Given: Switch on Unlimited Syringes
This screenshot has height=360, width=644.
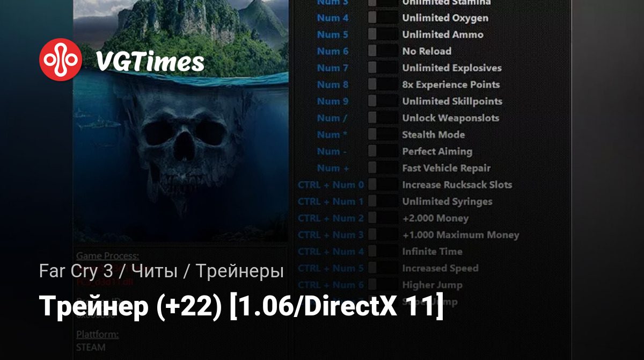Looking at the screenshot, I should (383, 201).
